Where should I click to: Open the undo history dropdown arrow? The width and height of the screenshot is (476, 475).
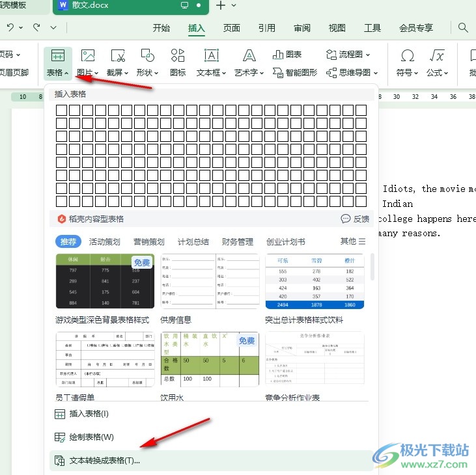(21, 28)
